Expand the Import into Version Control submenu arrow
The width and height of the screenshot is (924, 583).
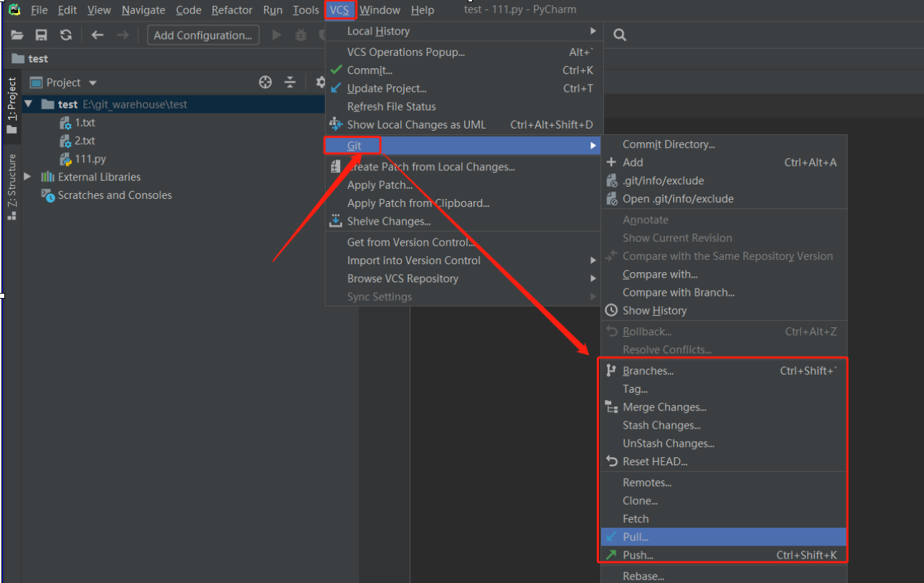(593, 260)
